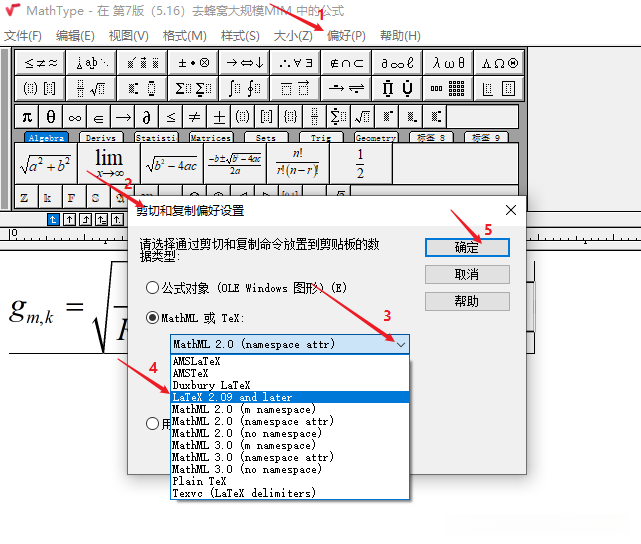This screenshot has width=641, height=544.
Task: Open the 样式(S) menu
Action: coord(240,36)
